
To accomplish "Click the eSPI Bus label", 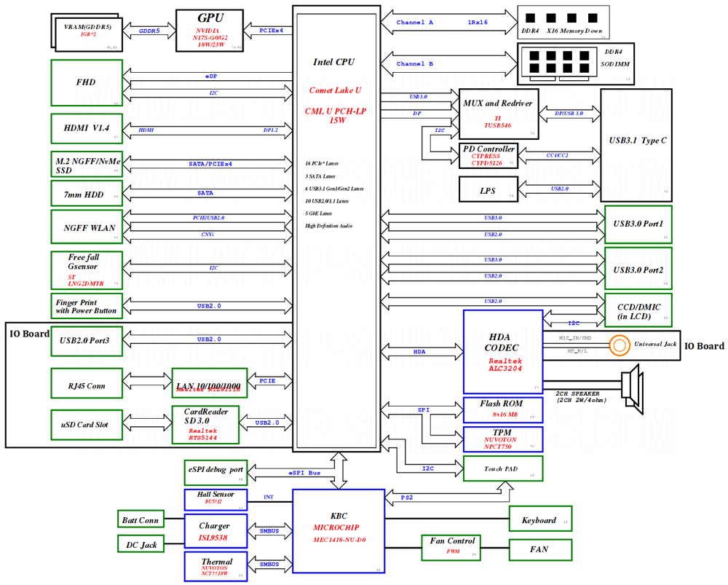I will point(304,473).
